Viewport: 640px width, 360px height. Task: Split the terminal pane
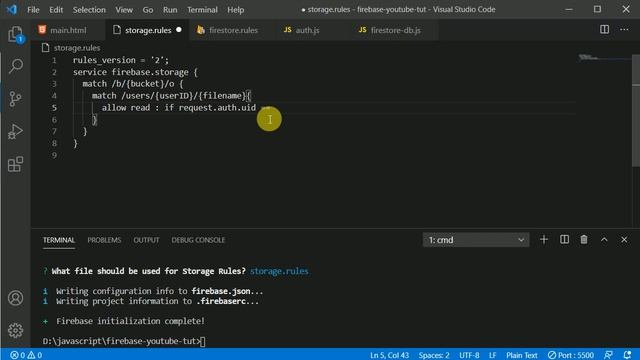(x=564, y=240)
